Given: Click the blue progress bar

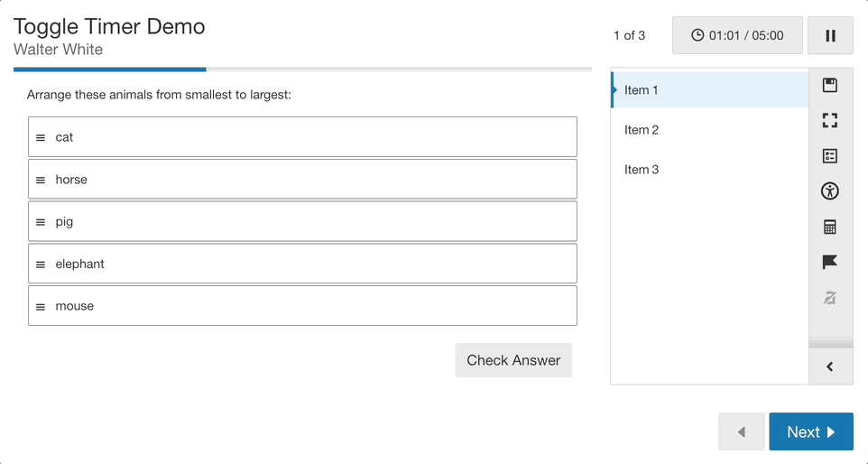Looking at the screenshot, I should (x=109, y=70).
